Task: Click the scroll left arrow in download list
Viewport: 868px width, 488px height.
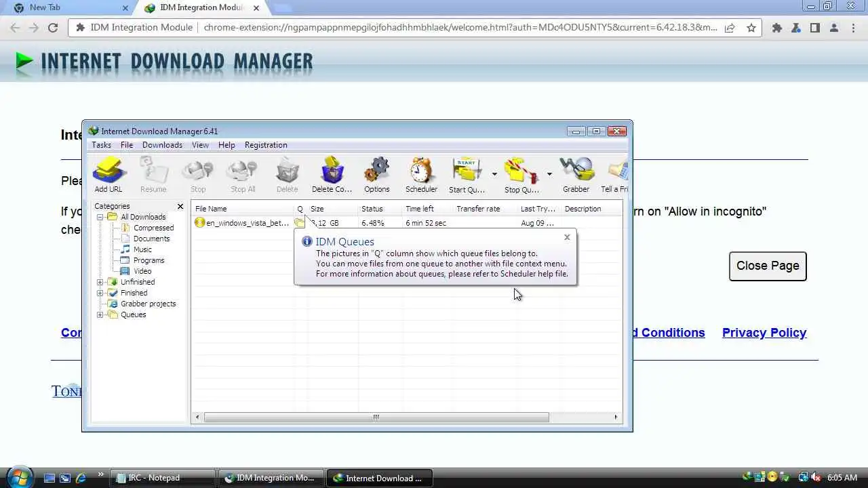Action: [x=198, y=418]
